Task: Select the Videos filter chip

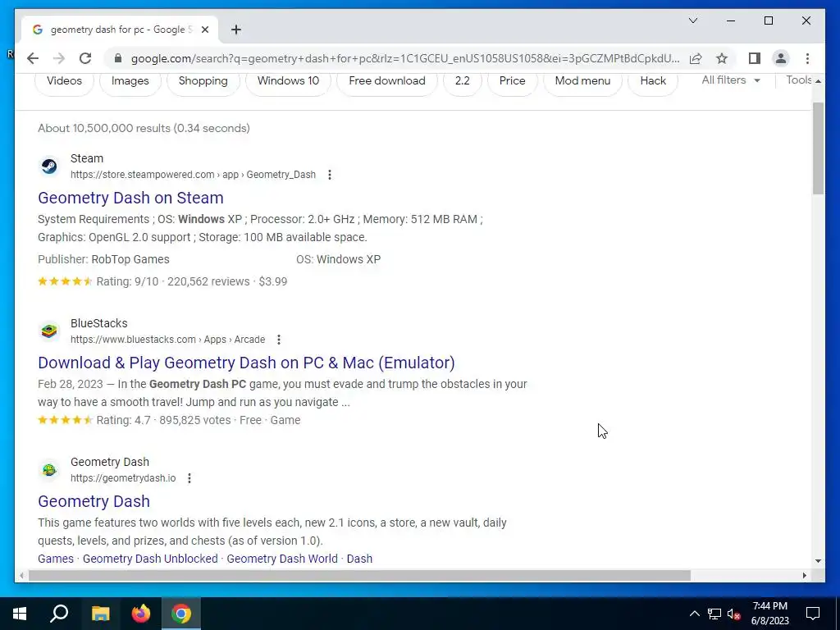Action: 64,81
